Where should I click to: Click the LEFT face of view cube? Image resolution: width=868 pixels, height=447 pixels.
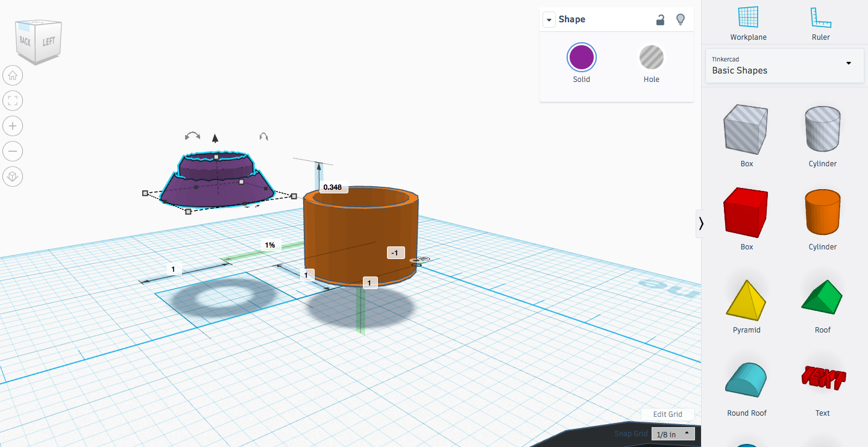[49, 42]
